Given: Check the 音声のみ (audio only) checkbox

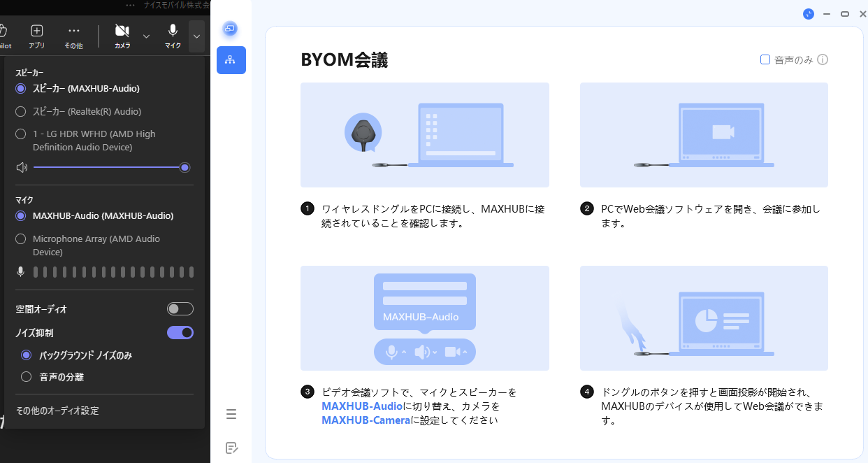Looking at the screenshot, I should click(765, 59).
